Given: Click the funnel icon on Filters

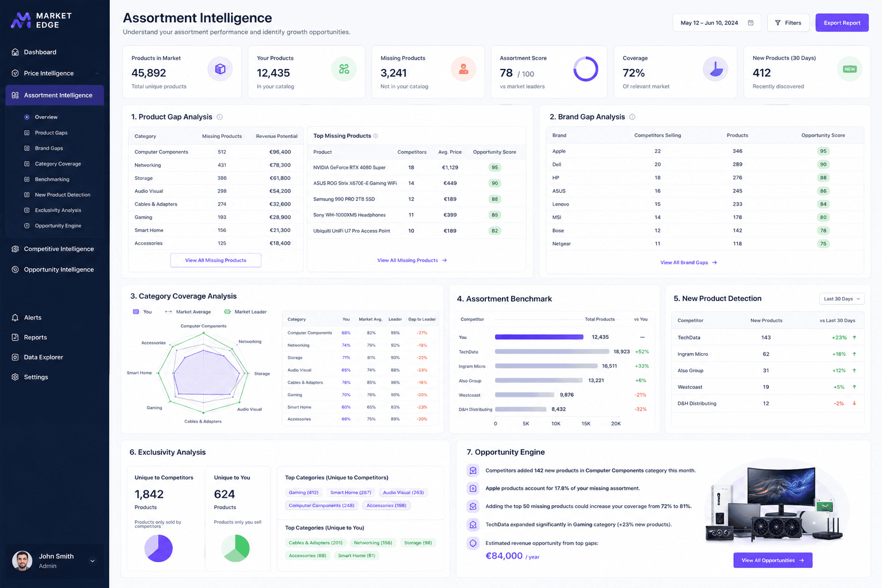Looking at the screenshot, I should pos(777,23).
